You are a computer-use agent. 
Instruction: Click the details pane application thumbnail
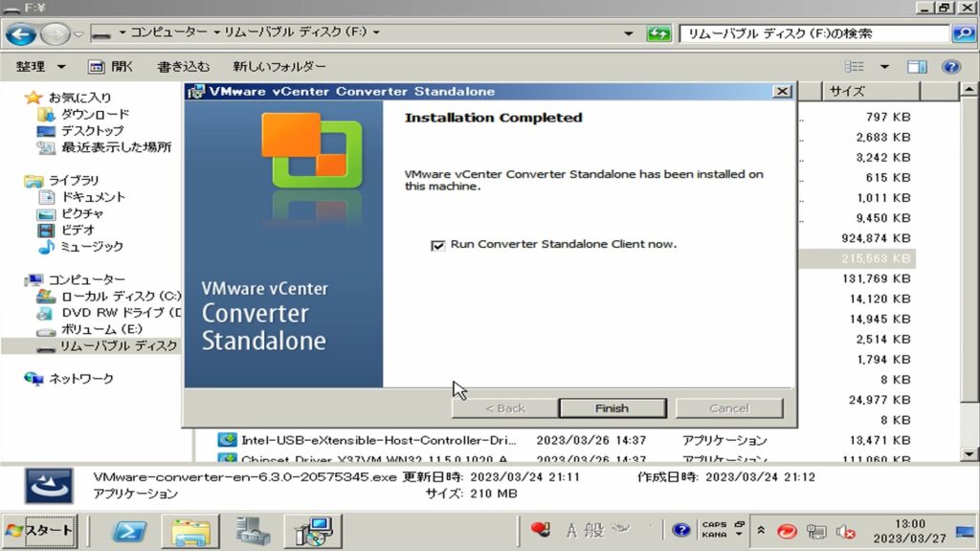(x=49, y=486)
